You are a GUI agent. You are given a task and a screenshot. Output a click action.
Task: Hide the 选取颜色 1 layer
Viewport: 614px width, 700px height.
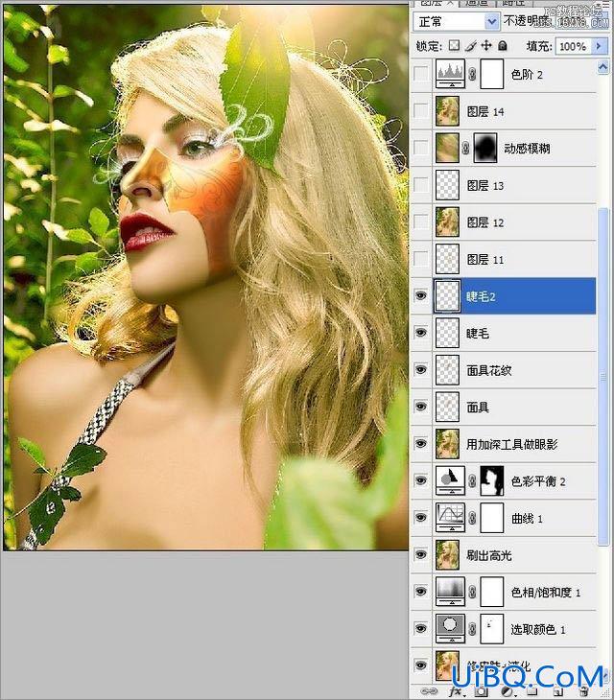pyautogui.click(x=420, y=629)
